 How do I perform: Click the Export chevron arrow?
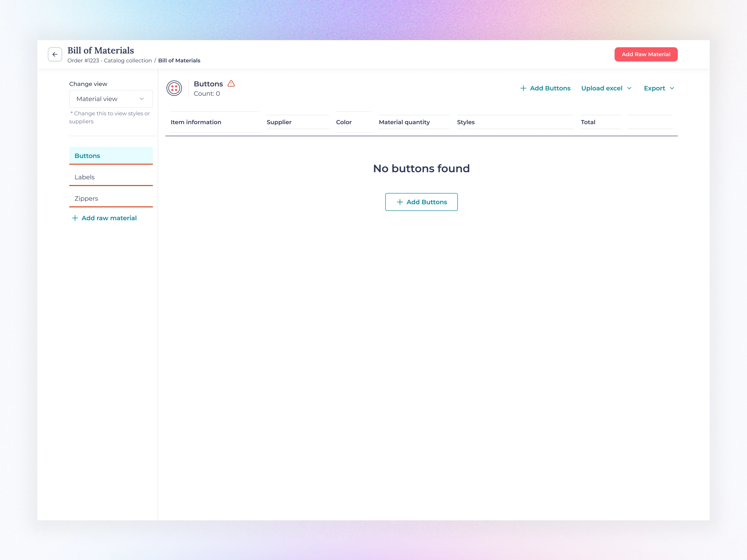[672, 88]
